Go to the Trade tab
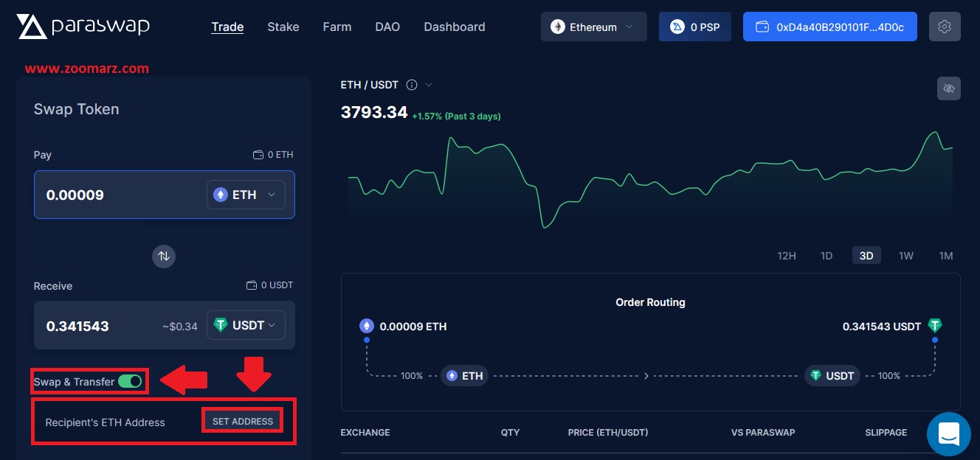This screenshot has width=980, height=460. [x=227, y=27]
